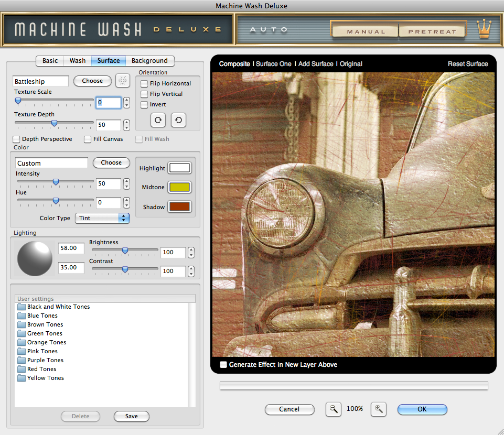Image resolution: width=504 pixels, height=435 pixels.
Task: Click the Hue slider handle
Action: pyautogui.click(x=56, y=201)
